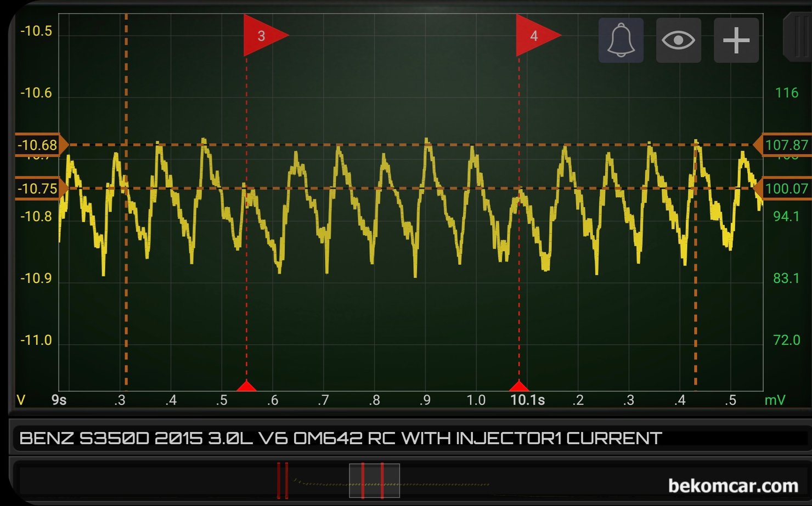Click the -10.9 voltage axis label
812x506 pixels.
(36, 278)
